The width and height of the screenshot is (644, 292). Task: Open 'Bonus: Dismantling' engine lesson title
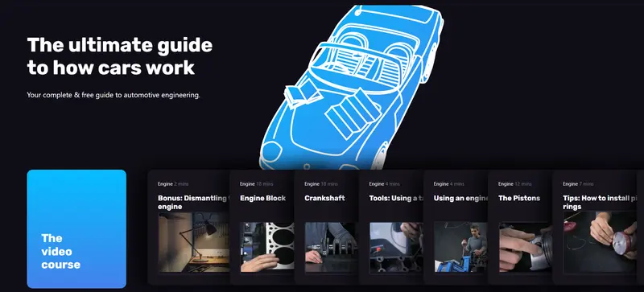pyautogui.click(x=193, y=202)
